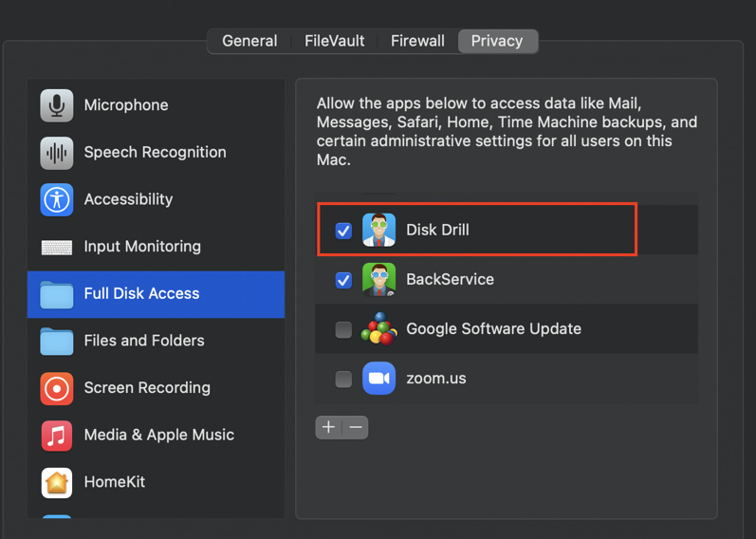756x539 pixels.
Task: Switch to the General tab
Action: pos(249,41)
